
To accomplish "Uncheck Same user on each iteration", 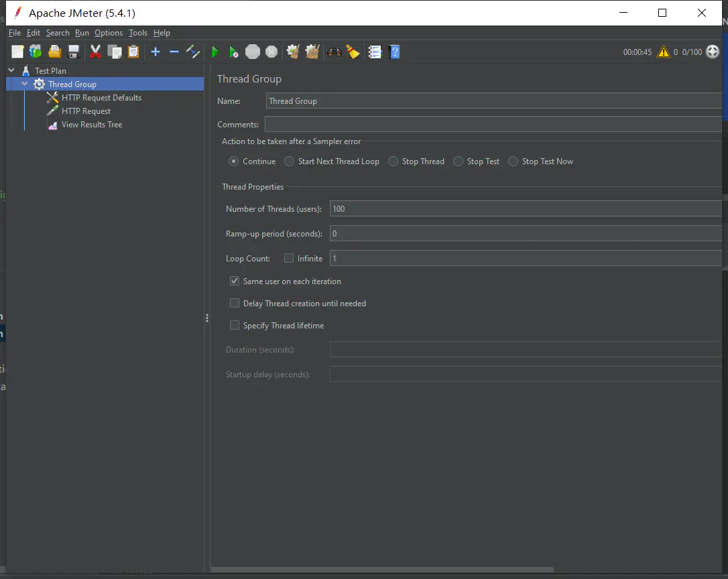I will point(235,281).
